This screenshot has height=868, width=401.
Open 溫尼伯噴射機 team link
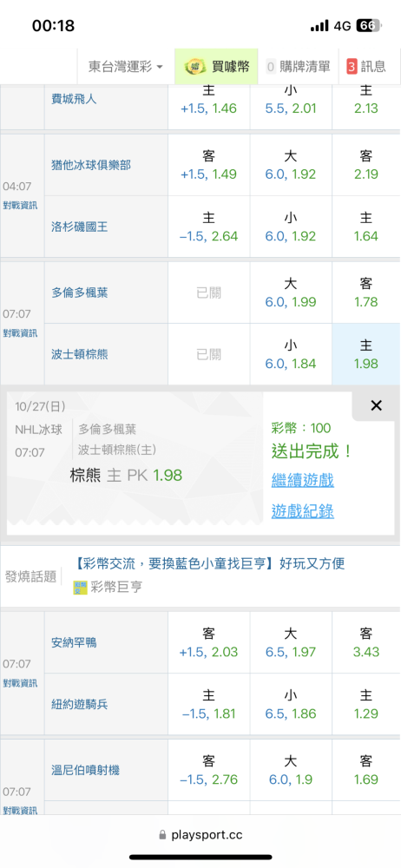point(85,770)
